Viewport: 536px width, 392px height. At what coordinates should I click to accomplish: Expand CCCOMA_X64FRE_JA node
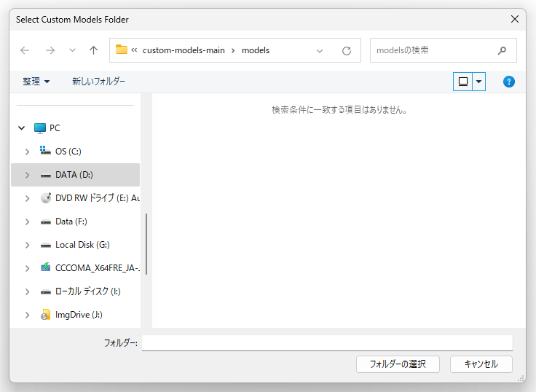point(28,269)
